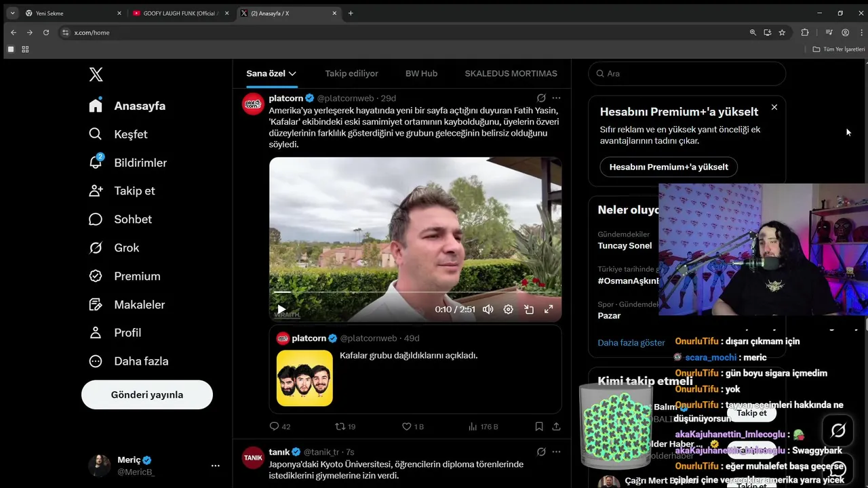Bookmark the platcorn post

539,426
